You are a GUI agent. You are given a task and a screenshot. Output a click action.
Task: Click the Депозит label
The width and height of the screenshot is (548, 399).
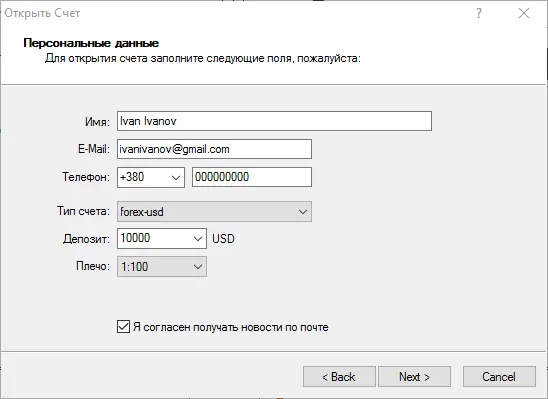[86, 239]
